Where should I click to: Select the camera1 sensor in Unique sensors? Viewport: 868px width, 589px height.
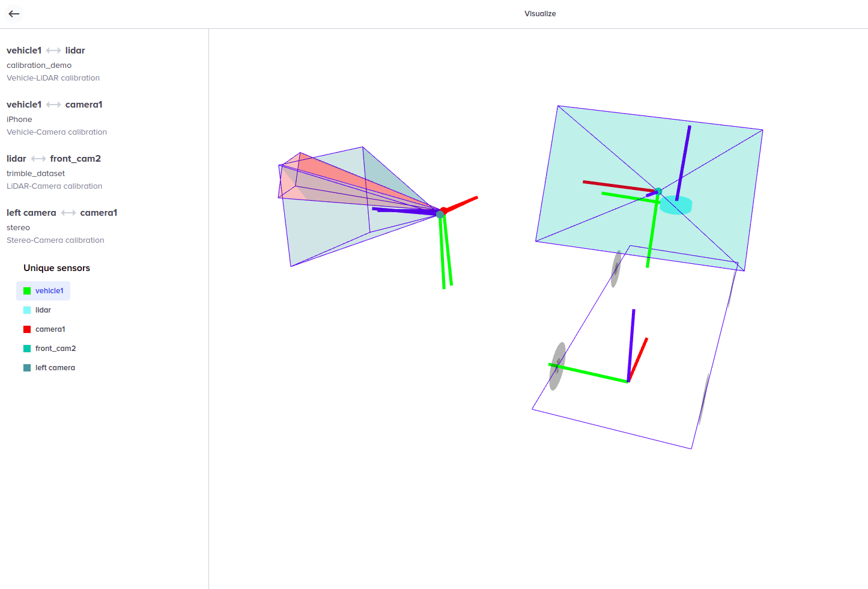point(44,329)
